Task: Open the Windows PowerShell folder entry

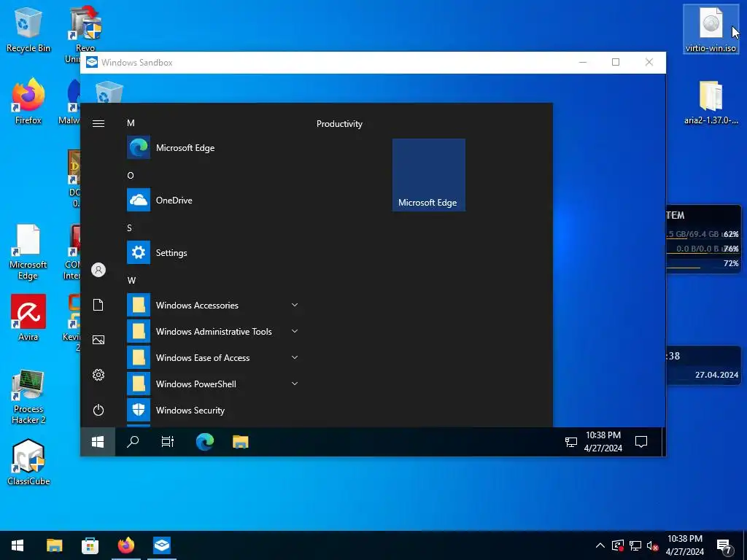Action: (x=214, y=384)
